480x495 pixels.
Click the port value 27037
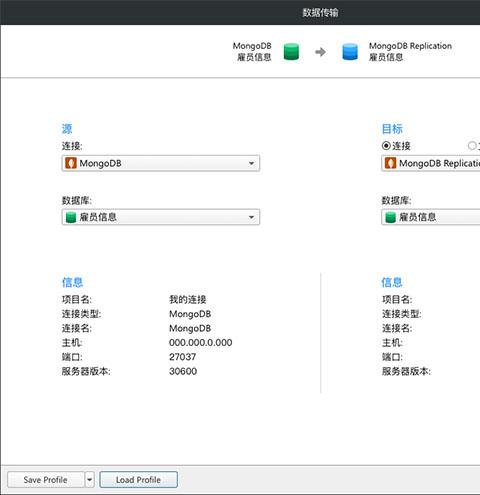pos(183,357)
